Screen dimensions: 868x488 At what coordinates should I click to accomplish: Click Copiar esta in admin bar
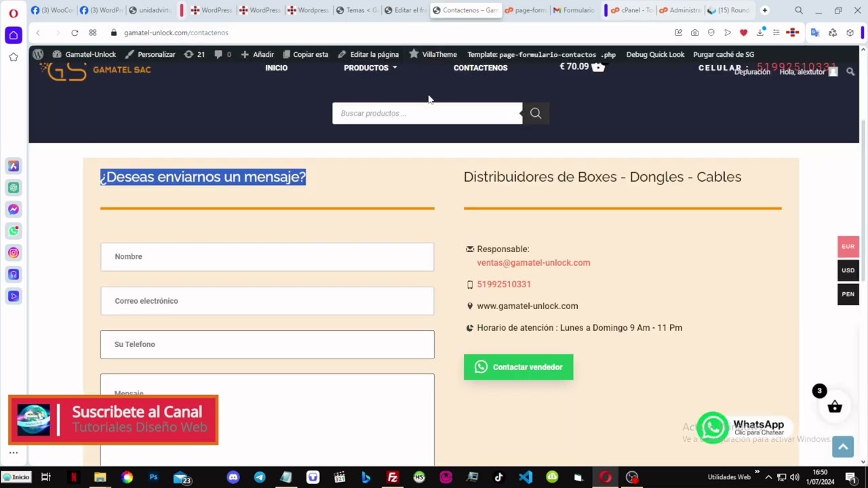(305, 54)
